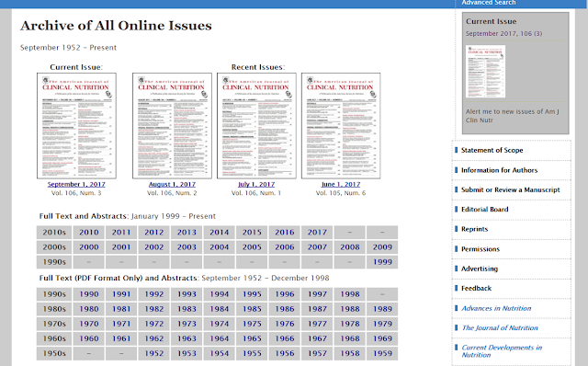This screenshot has height=366, width=588.
Task: Open the 1952 archive year
Action: point(154,353)
